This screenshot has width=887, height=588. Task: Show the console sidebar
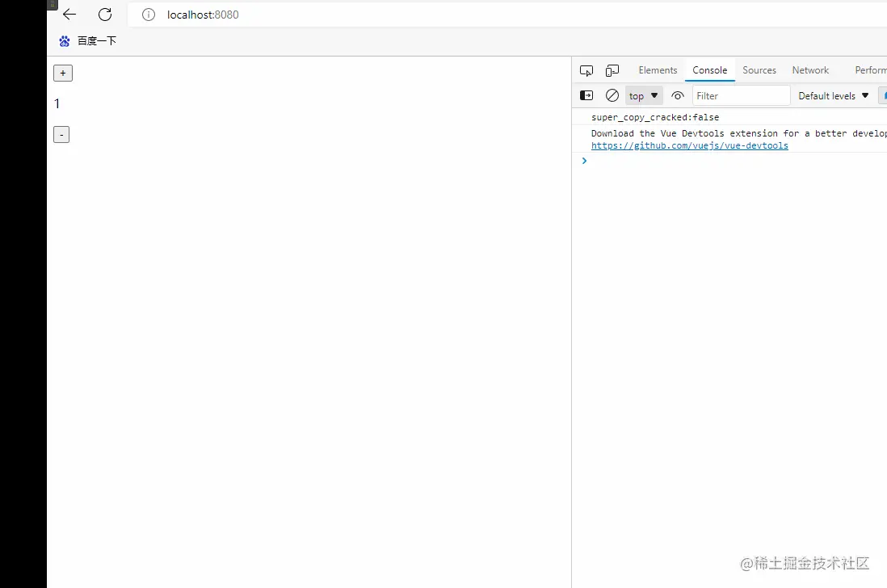click(x=586, y=95)
